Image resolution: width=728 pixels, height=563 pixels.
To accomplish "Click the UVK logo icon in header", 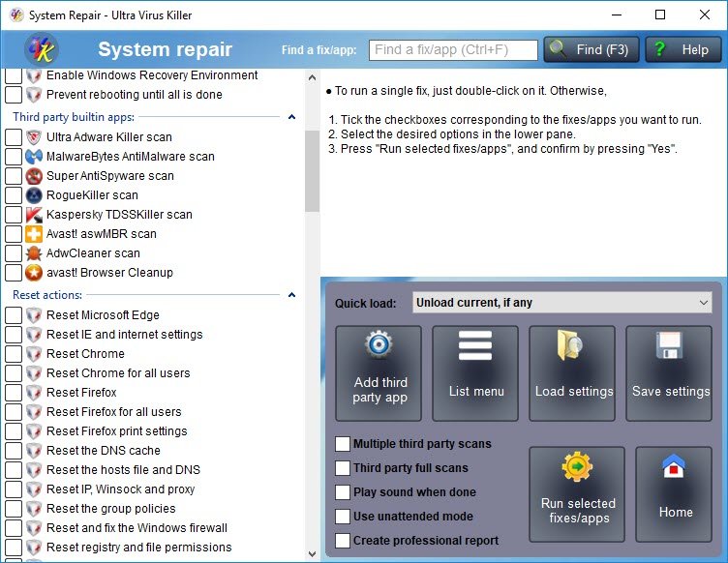I will point(42,49).
